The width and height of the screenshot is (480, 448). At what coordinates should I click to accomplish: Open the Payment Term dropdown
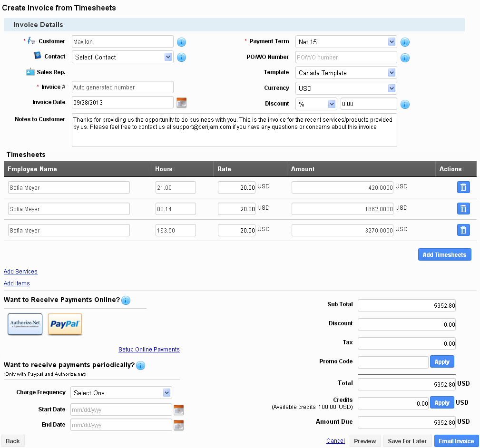(346, 42)
